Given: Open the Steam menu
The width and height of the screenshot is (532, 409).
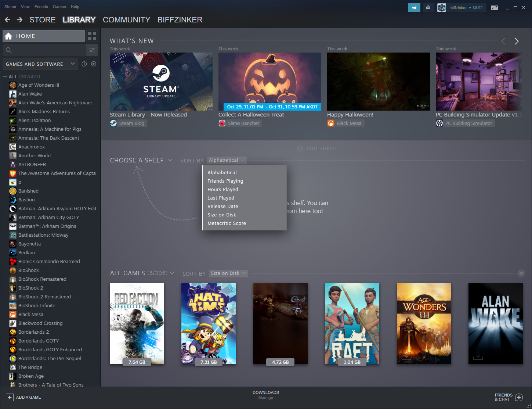Looking at the screenshot, I should tap(10, 7).
